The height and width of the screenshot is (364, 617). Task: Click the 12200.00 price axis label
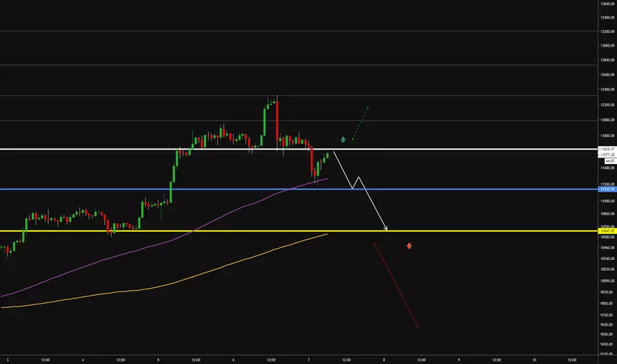pyautogui.click(x=608, y=105)
